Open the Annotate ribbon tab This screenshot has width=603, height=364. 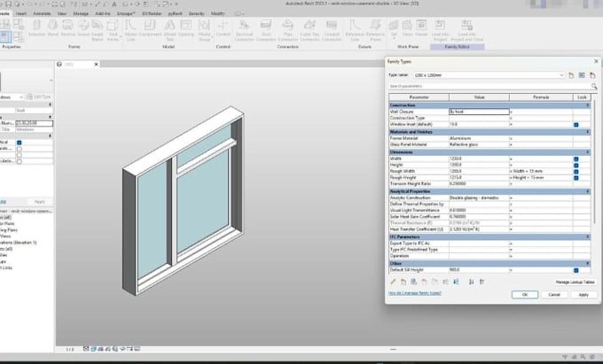tap(42, 13)
